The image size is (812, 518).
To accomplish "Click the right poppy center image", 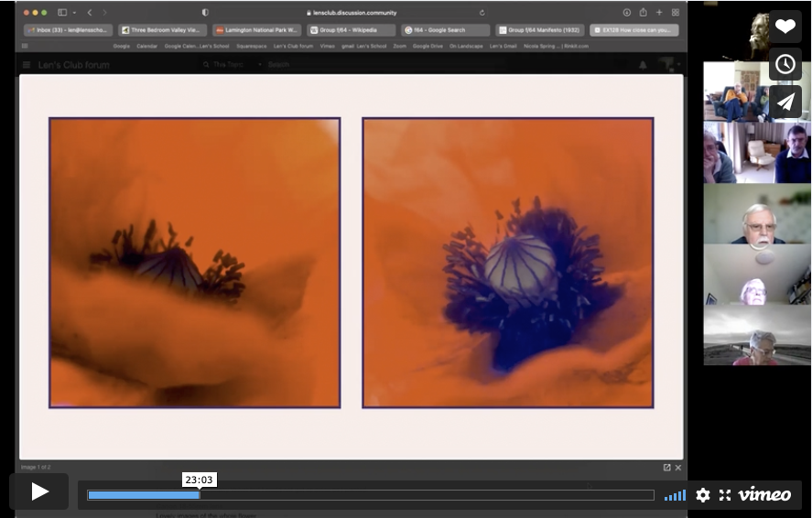I will (x=508, y=263).
